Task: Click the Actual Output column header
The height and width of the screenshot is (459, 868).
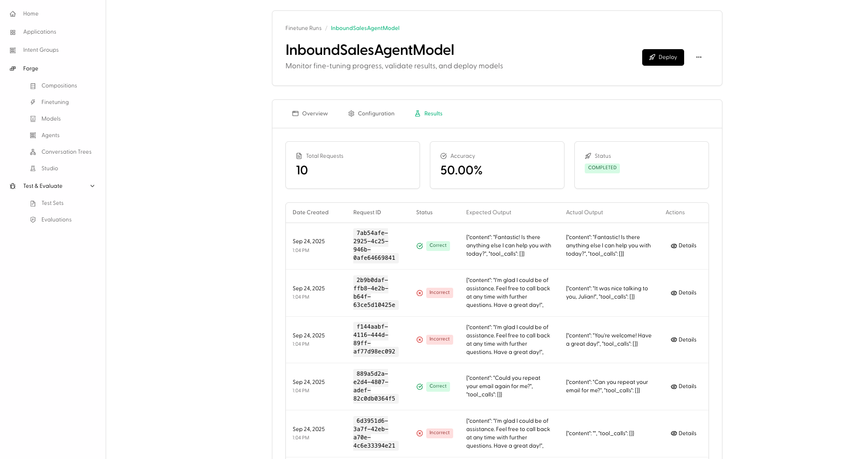Action: 584,213
